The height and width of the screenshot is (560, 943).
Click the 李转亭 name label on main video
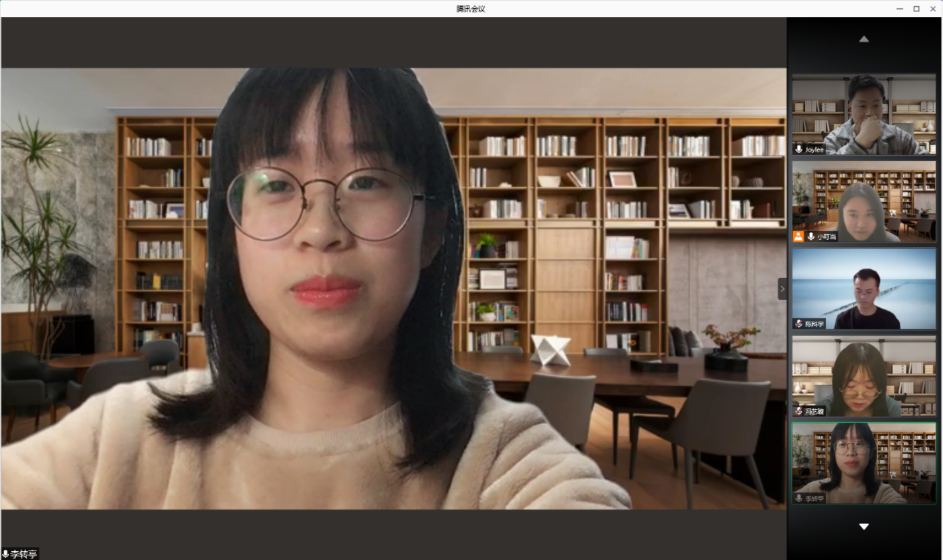23,554
